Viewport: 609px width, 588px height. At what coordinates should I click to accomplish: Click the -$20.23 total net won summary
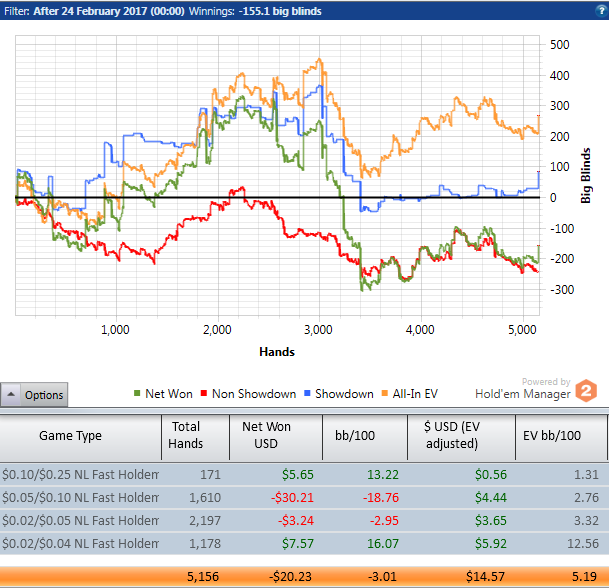tap(290, 577)
